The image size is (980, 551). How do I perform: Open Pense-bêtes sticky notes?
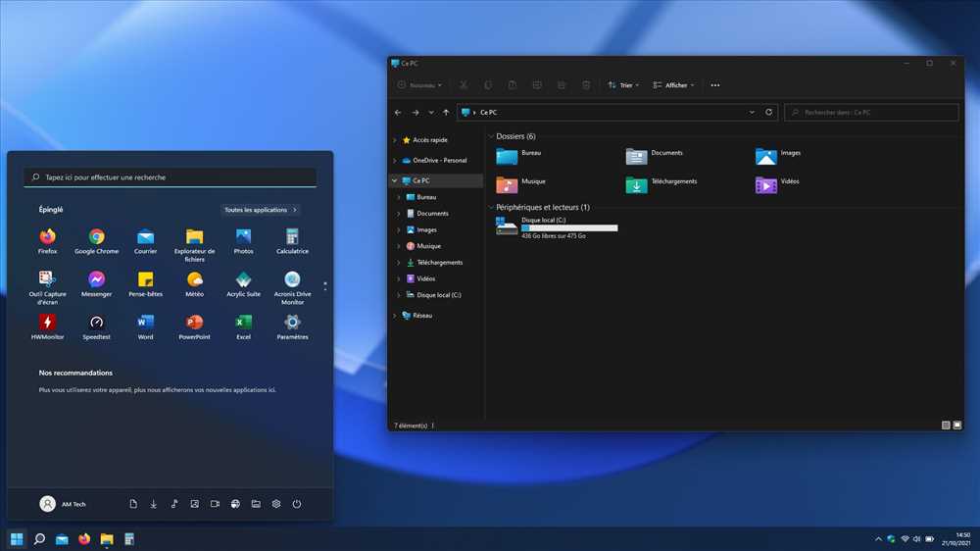[145, 284]
